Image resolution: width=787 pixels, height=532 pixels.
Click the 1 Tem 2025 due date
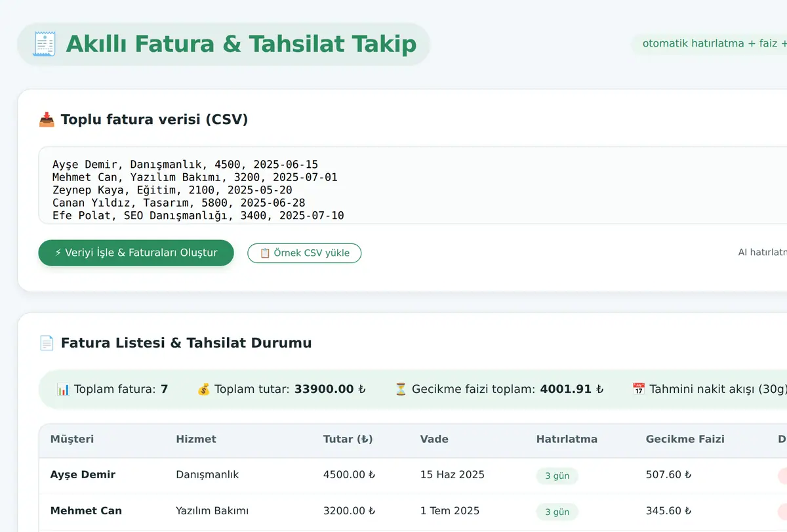pos(450,510)
